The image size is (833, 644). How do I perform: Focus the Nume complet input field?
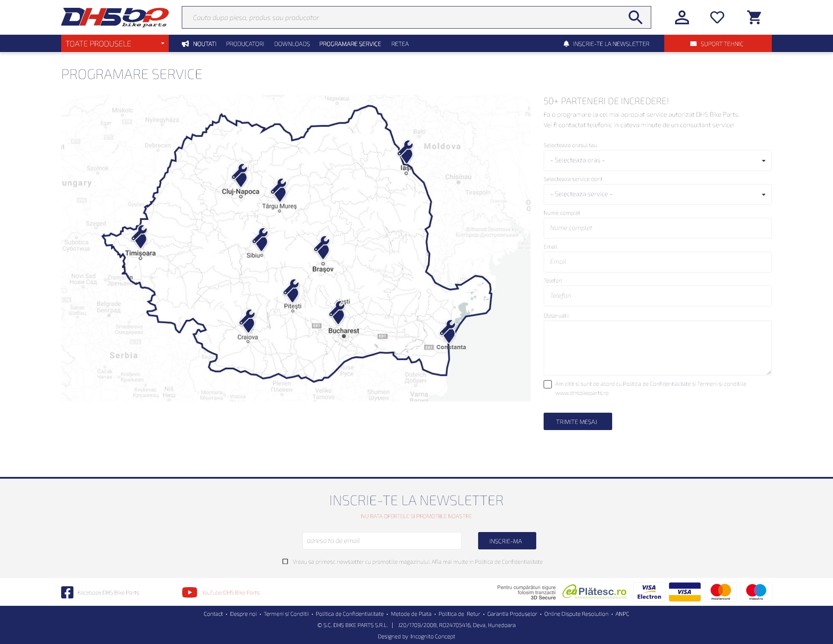point(657,228)
